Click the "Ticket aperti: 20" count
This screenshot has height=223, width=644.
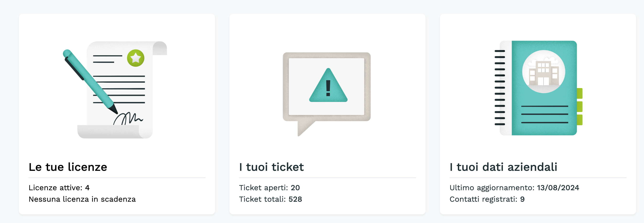(x=269, y=188)
